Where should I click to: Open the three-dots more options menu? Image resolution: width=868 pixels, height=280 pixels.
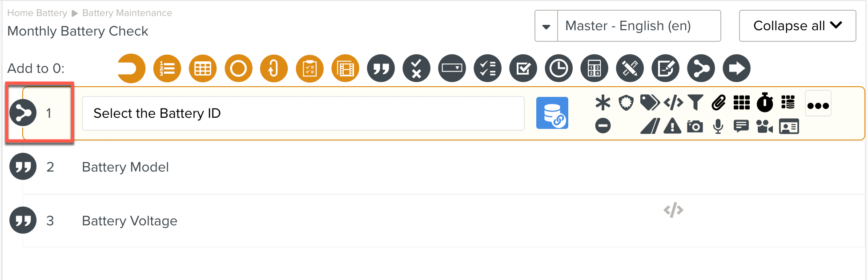pyautogui.click(x=818, y=105)
